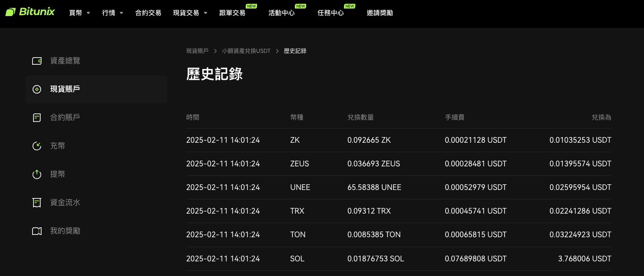Expand the 行情 dropdown arrow
The width and height of the screenshot is (644, 276).
pos(121,13)
